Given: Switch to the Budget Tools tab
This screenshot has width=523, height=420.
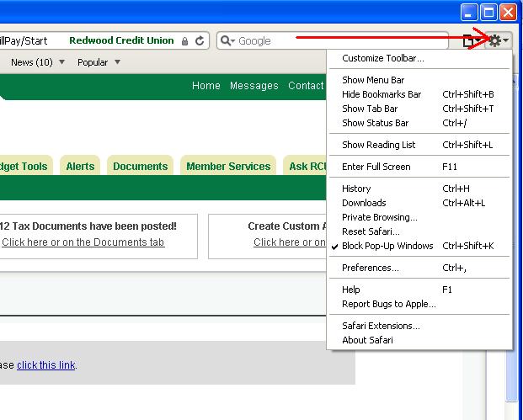Looking at the screenshot, I should coord(26,165).
